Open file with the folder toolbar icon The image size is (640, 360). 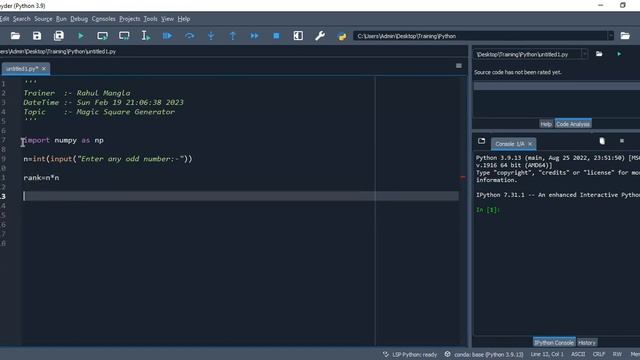[15, 36]
